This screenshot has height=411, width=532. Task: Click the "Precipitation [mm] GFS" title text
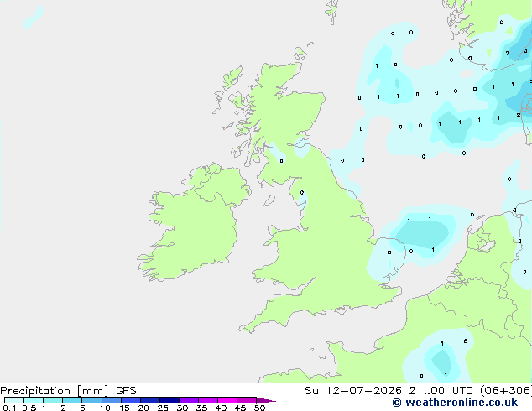coord(68,391)
